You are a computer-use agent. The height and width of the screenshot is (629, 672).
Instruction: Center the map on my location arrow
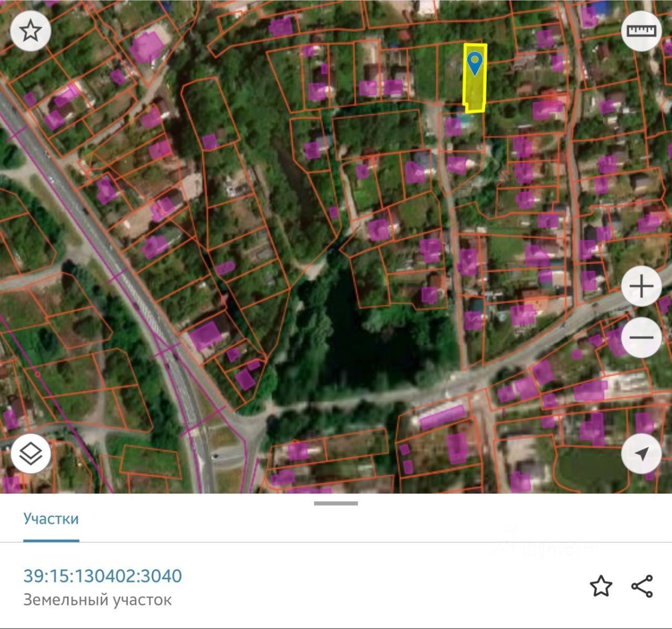tap(642, 454)
